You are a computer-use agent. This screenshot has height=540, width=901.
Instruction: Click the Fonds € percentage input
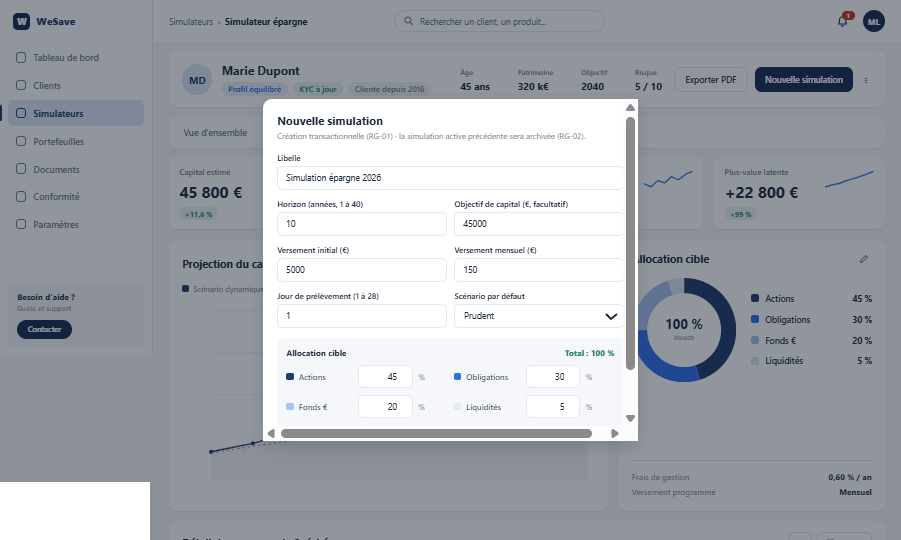(x=386, y=407)
